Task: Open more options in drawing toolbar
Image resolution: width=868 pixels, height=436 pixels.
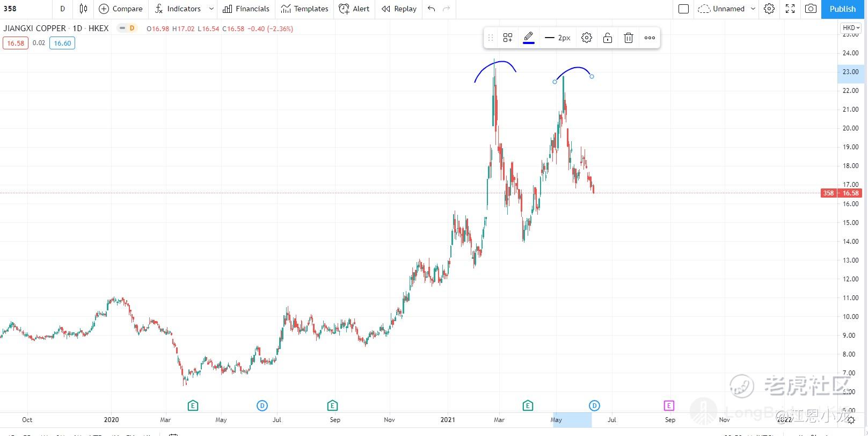Action: click(x=650, y=38)
